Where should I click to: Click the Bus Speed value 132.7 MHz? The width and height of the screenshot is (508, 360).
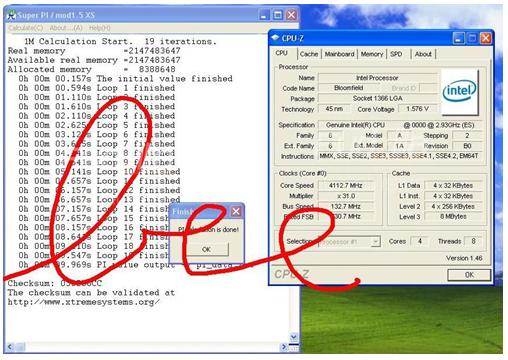(346, 206)
